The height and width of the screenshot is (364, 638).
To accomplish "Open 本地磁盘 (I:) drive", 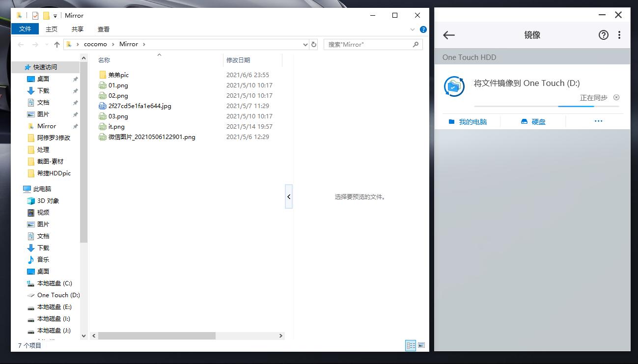I will click(x=54, y=318).
